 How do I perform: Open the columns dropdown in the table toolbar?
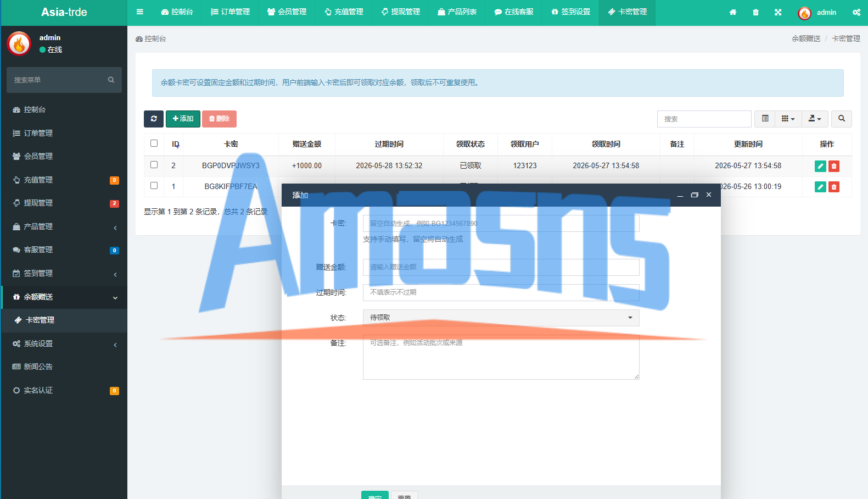(788, 119)
